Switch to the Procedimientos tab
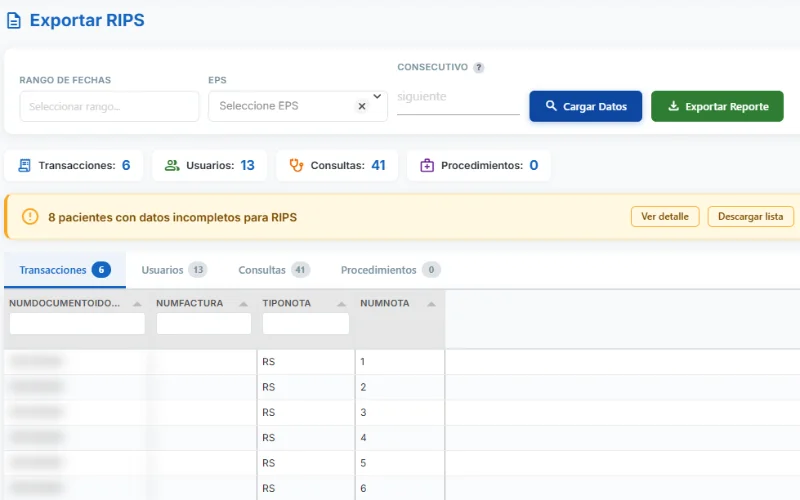This screenshot has height=500, width=800. (x=390, y=270)
